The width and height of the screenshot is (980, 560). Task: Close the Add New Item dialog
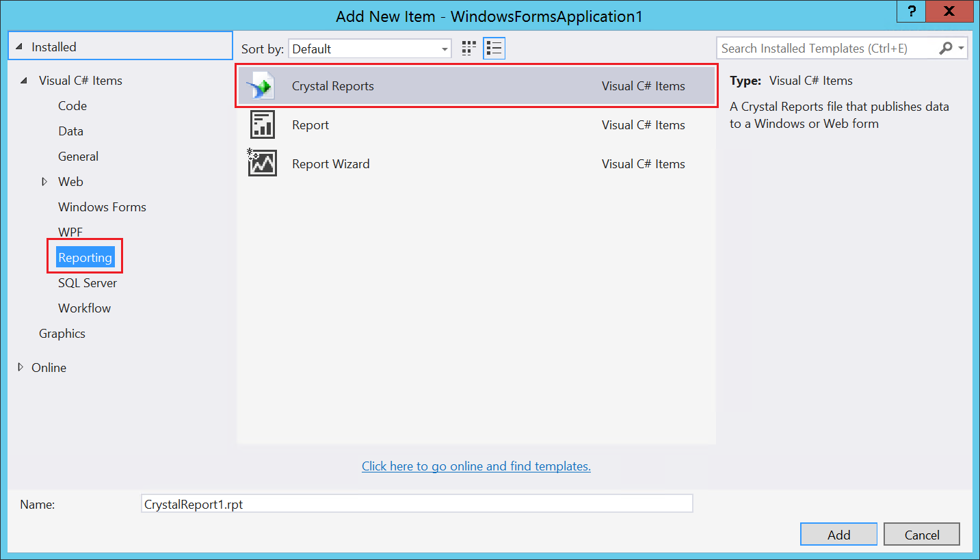pos(951,12)
